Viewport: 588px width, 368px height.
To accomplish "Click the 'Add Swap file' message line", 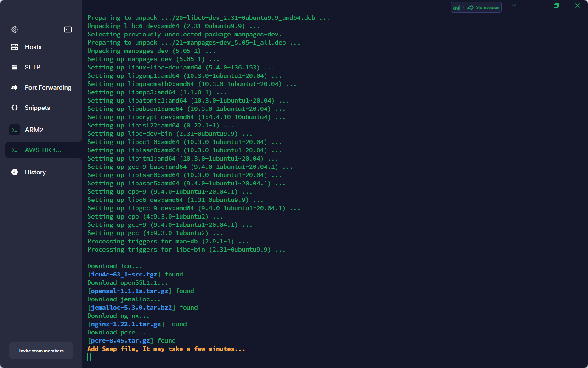I will click(x=166, y=349).
